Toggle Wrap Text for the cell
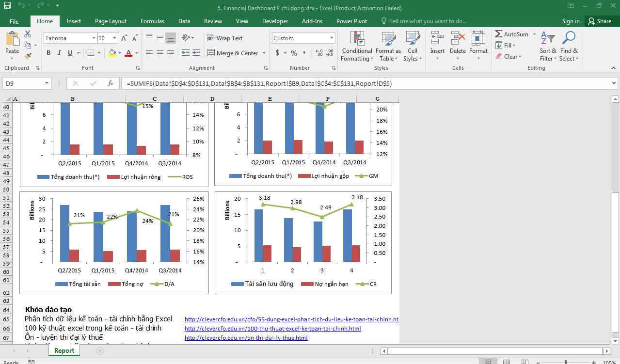Image resolution: width=620 pixels, height=364 pixels. coord(225,38)
